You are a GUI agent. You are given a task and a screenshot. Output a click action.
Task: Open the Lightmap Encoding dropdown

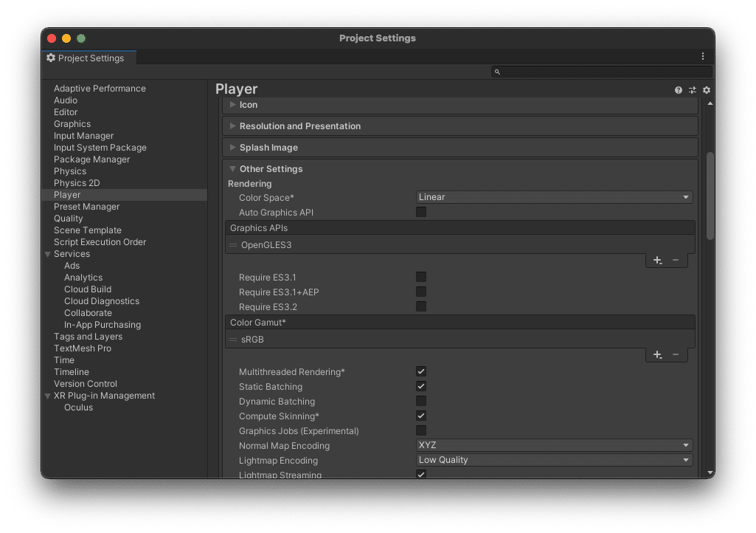(554, 460)
